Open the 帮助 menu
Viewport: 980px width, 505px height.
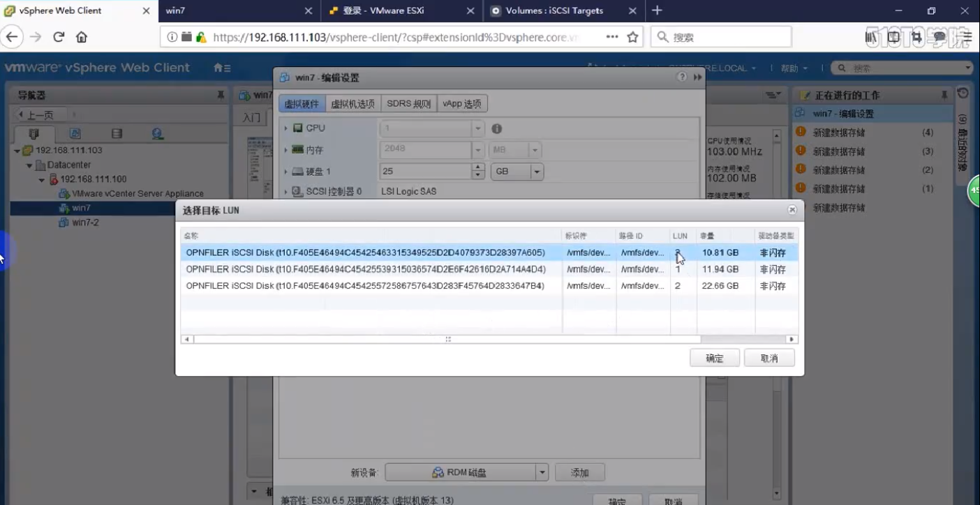(794, 68)
